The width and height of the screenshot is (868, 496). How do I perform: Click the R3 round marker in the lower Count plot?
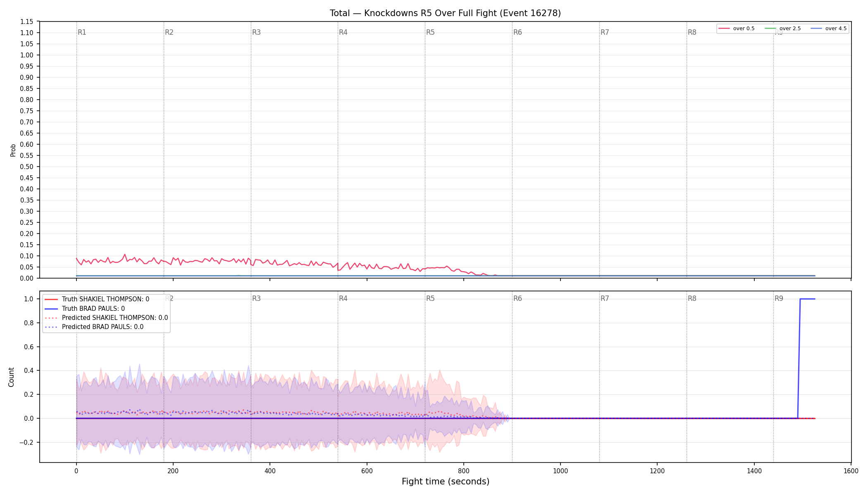point(256,298)
